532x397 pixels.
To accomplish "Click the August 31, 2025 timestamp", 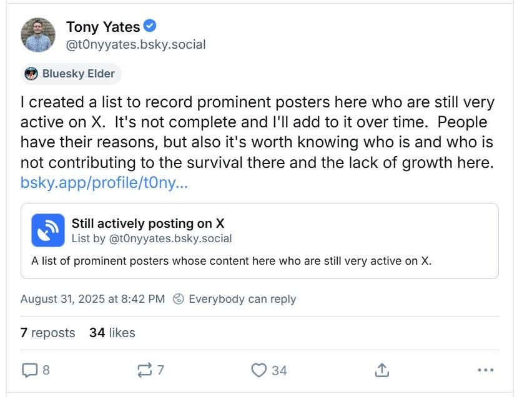I will pos(92,299).
